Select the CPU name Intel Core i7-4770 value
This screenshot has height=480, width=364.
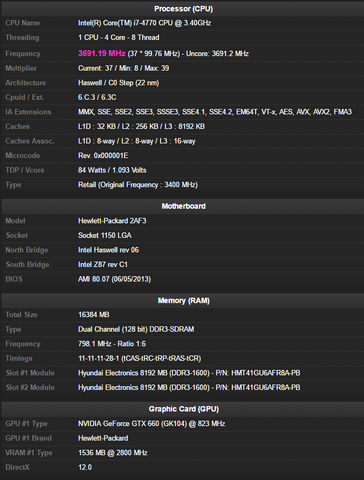coord(144,23)
